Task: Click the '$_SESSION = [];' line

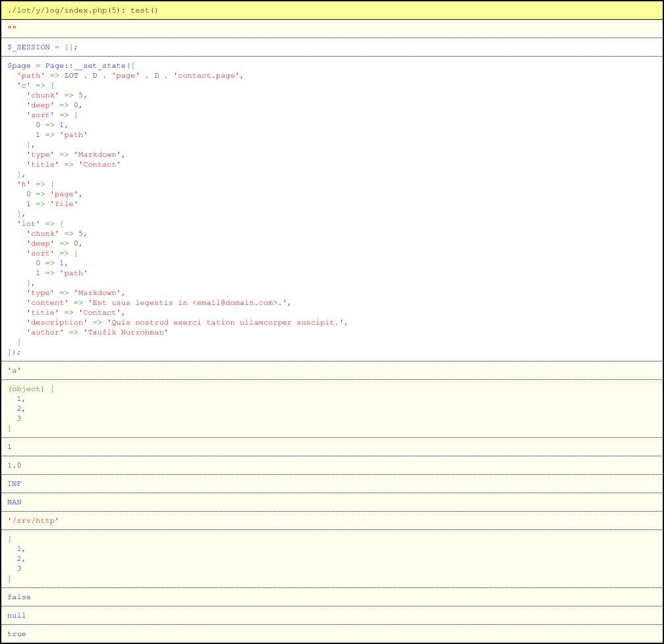Action: tap(42, 47)
